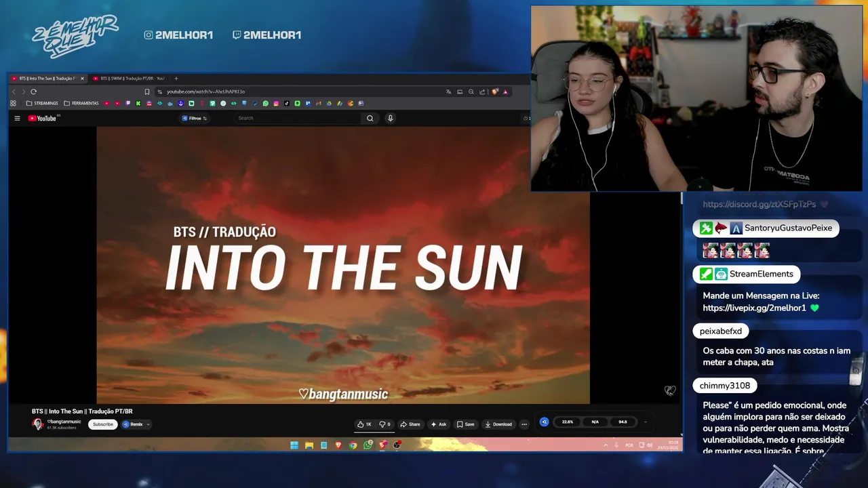Image resolution: width=868 pixels, height=488 pixels.
Task: Click the 94.8 stats pill
Action: [x=623, y=422]
